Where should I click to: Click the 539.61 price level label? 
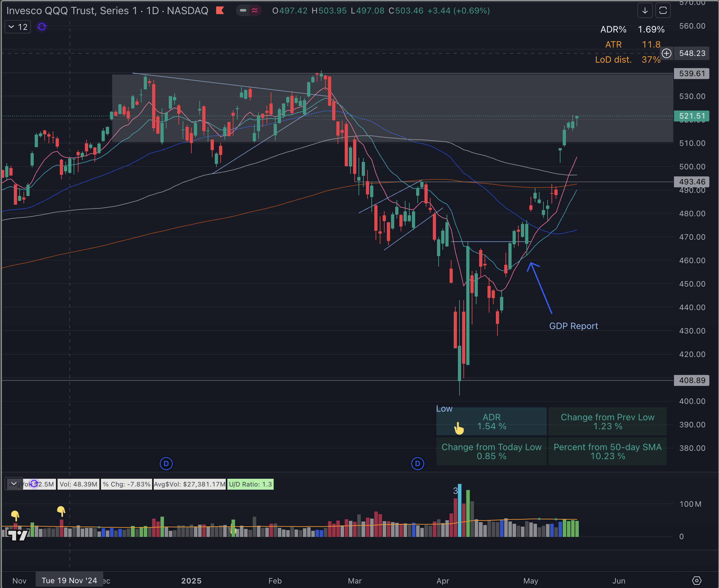pos(692,74)
